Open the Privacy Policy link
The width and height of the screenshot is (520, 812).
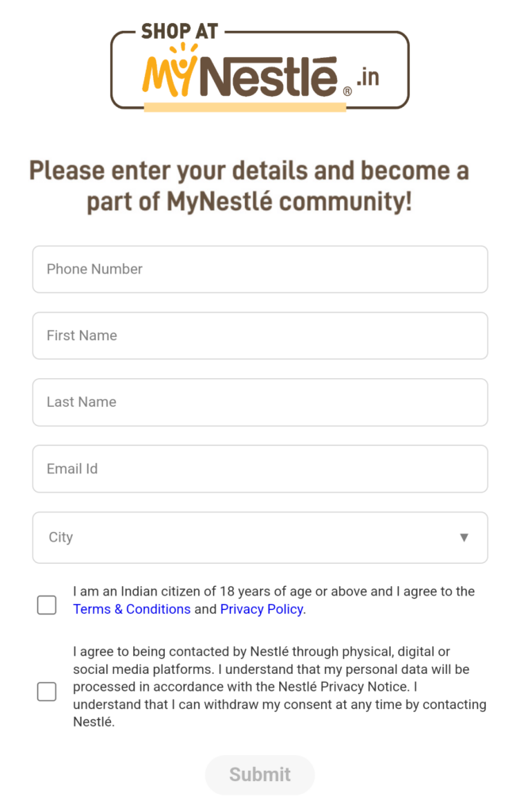262,609
